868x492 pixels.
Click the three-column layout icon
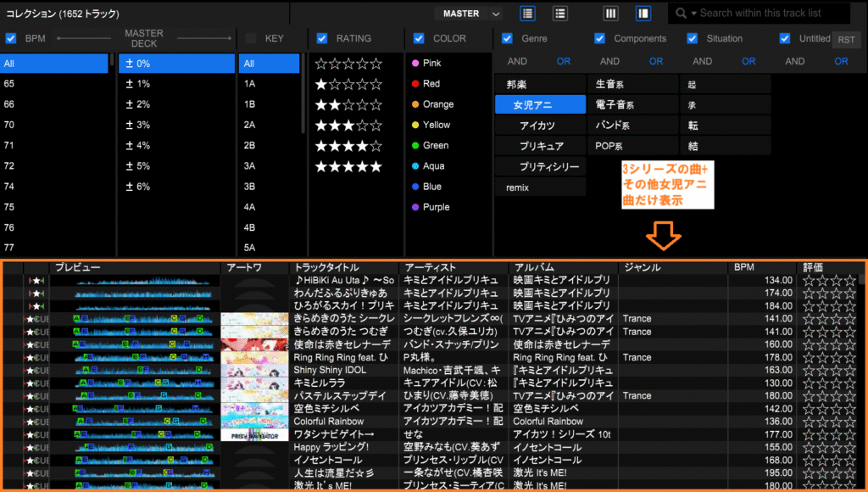point(610,14)
